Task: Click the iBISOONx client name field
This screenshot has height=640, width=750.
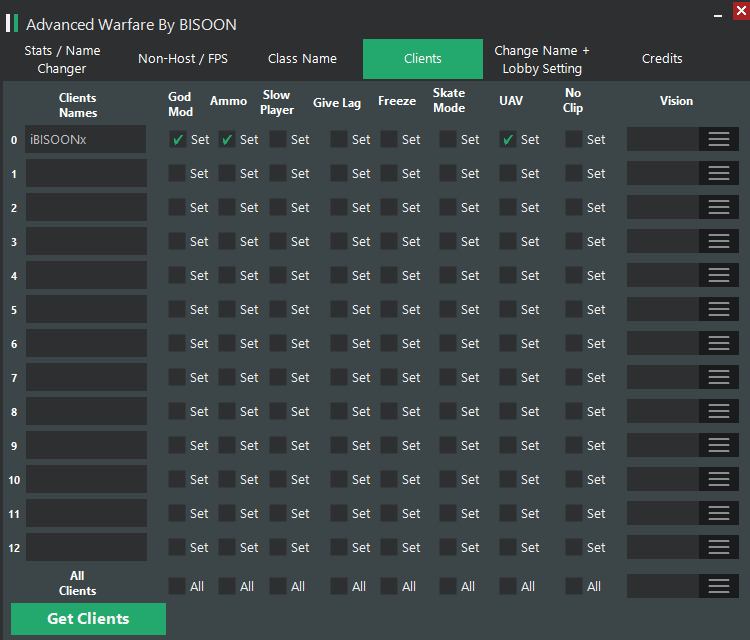Action: pos(86,139)
